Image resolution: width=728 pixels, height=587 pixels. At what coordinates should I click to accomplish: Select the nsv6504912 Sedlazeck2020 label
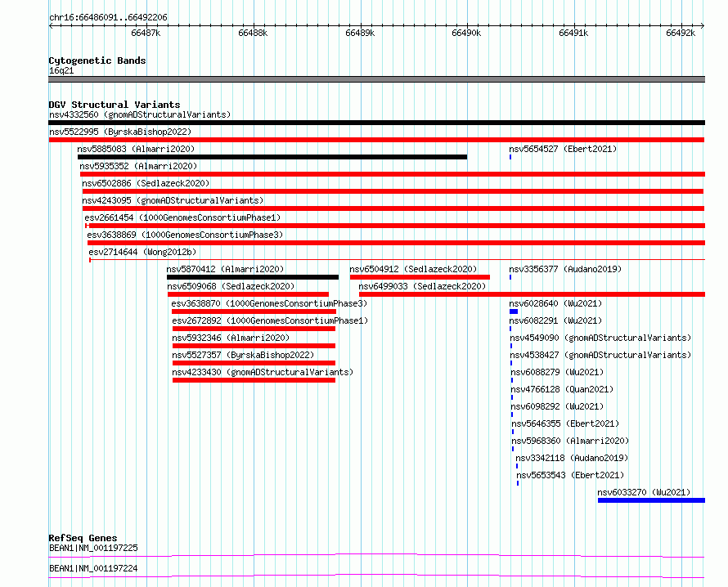pyautogui.click(x=413, y=269)
